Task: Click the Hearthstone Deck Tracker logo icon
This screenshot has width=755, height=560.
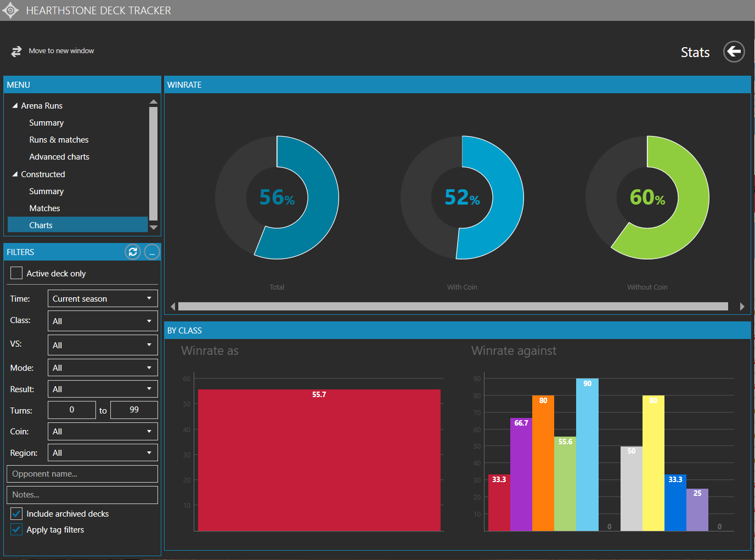Action: click(10, 10)
